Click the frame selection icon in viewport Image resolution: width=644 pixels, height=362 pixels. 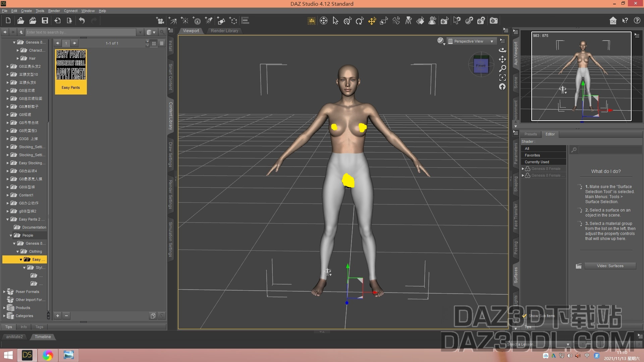(x=502, y=77)
